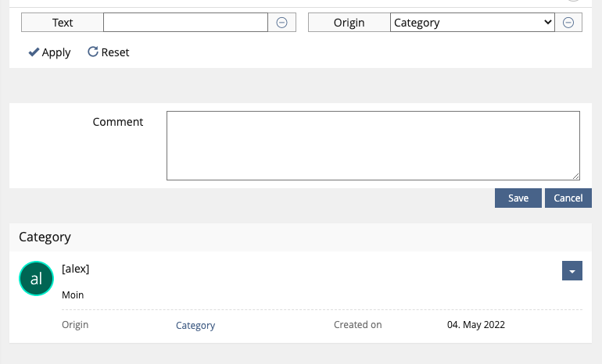Image resolution: width=602 pixels, height=364 pixels.
Task: Click the Category section header
Action: pos(45,237)
